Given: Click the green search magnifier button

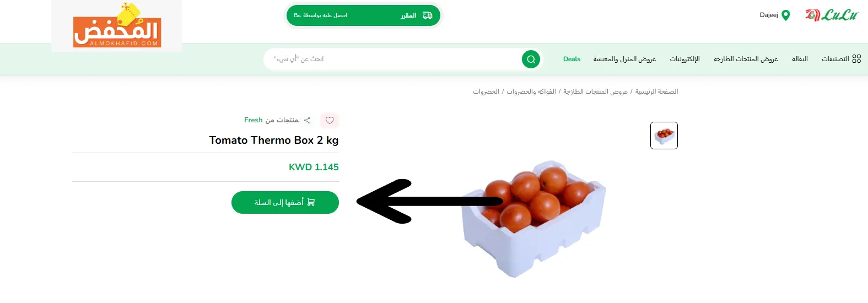Looking at the screenshot, I should click(x=531, y=59).
